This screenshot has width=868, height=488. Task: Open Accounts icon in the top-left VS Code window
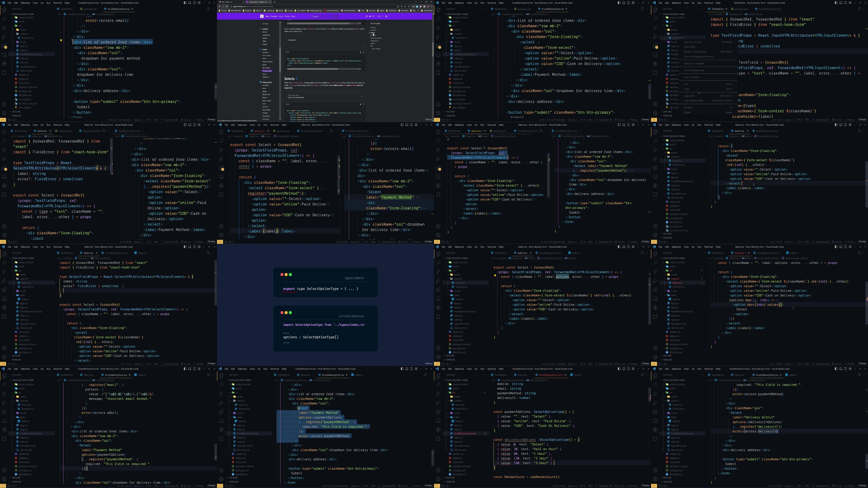point(4,104)
